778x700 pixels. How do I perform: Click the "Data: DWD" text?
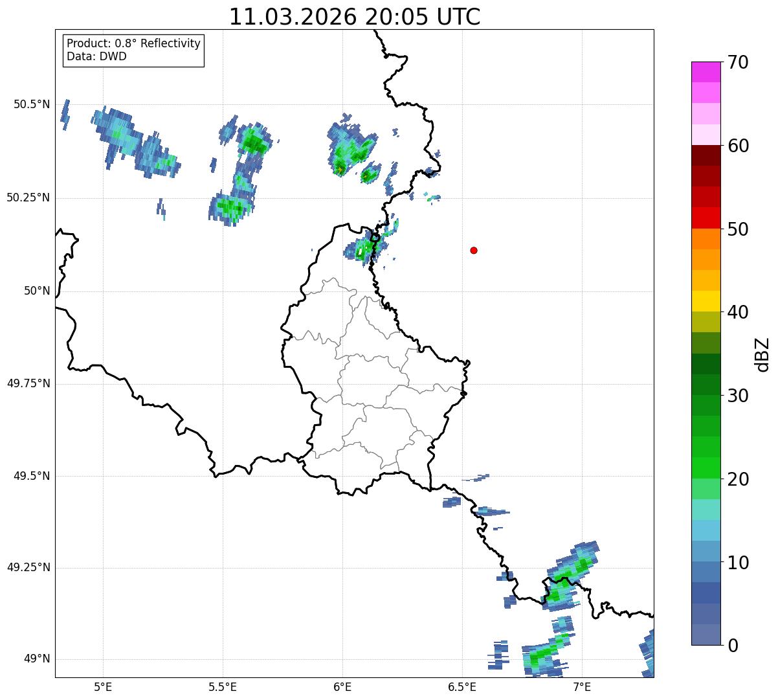pos(96,56)
